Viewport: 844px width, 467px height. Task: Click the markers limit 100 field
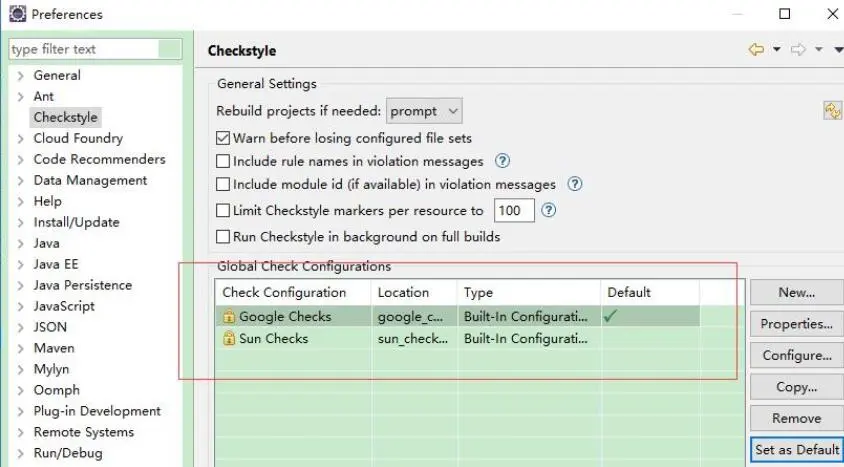514,210
